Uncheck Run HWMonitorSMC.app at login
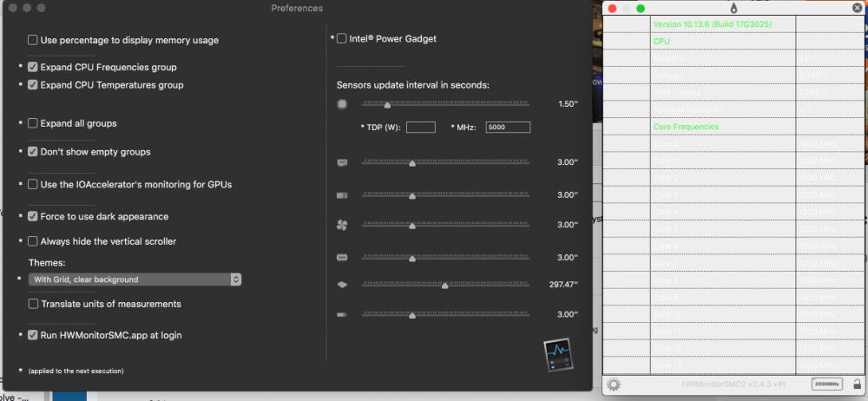Viewport: 868px width, 401px height. (33, 334)
